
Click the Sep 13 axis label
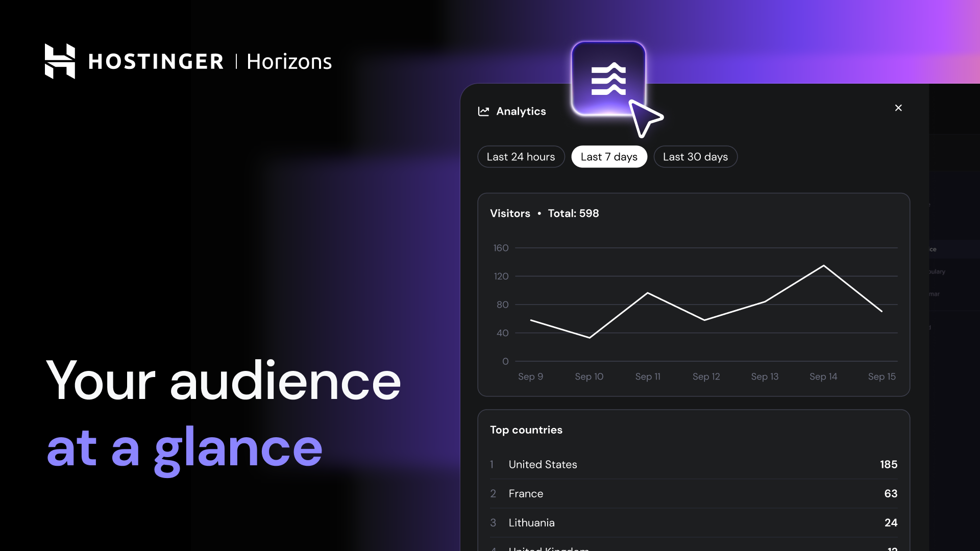(x=765, y=377)
